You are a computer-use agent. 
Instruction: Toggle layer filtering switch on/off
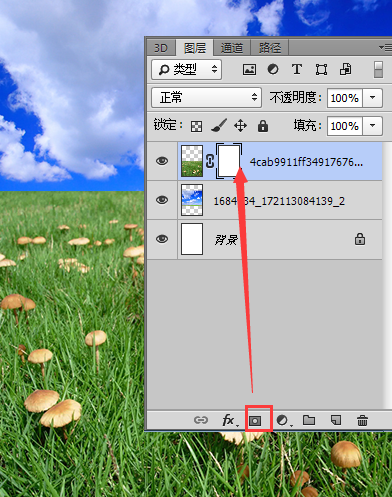pos(378,70)
